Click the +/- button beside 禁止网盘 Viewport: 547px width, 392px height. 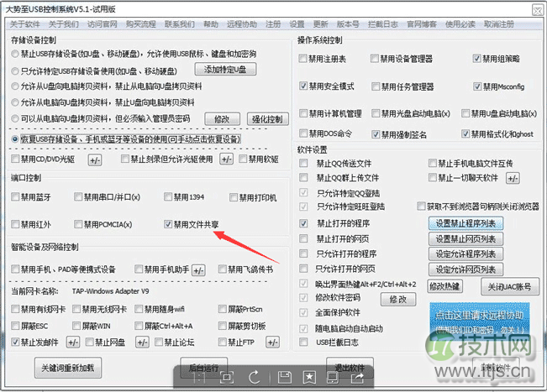142,342
